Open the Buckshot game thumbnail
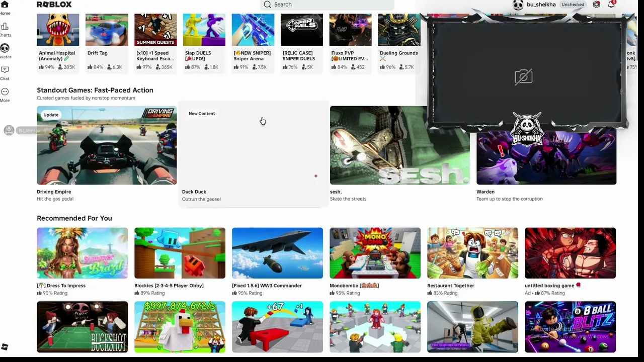644x362 pixels. click(82, 327)
